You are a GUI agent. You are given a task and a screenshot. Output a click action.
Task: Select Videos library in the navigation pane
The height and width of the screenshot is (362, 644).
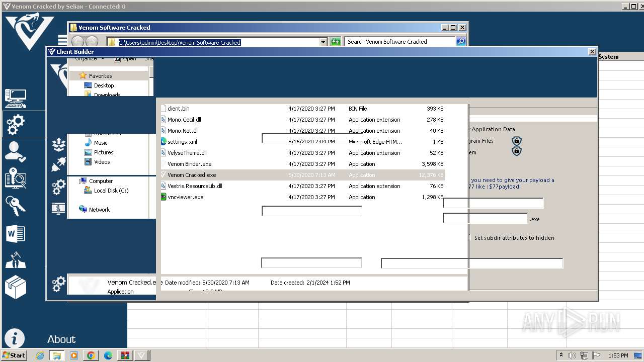[x=102, y=162]
